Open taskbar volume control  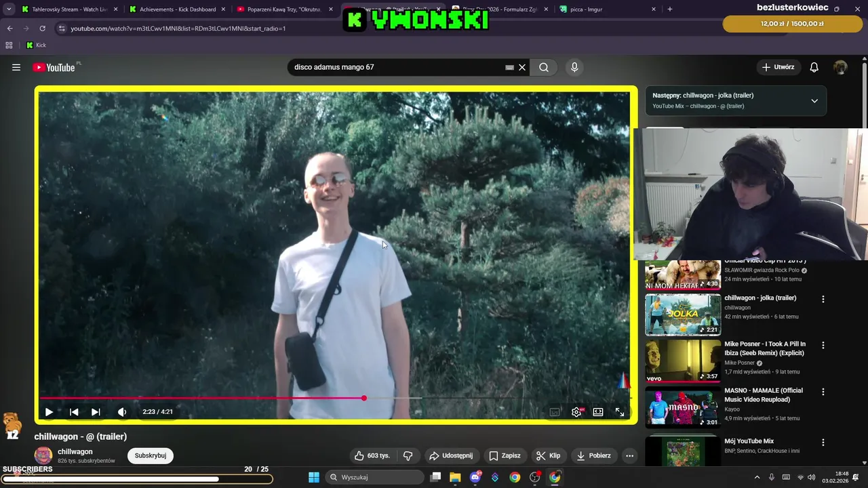[x=811, y=477]
